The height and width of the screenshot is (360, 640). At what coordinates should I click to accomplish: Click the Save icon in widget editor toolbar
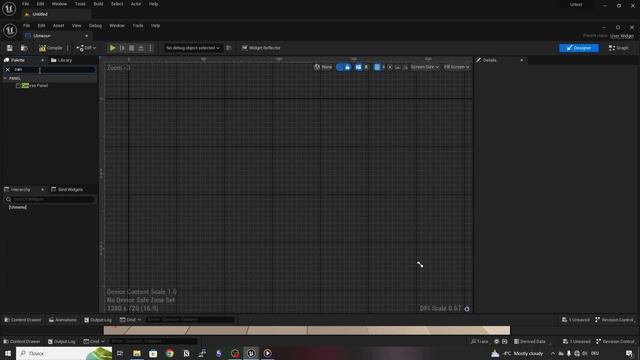pos(9,48)
